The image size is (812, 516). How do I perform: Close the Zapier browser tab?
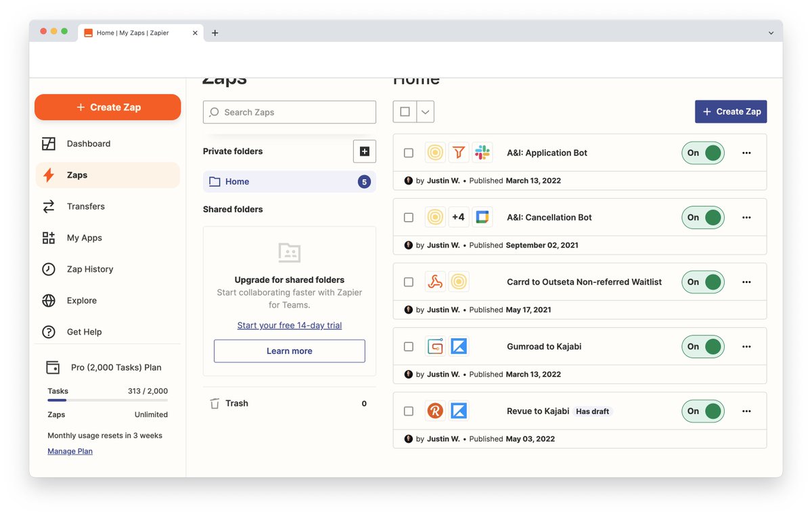tap(195, 32)
